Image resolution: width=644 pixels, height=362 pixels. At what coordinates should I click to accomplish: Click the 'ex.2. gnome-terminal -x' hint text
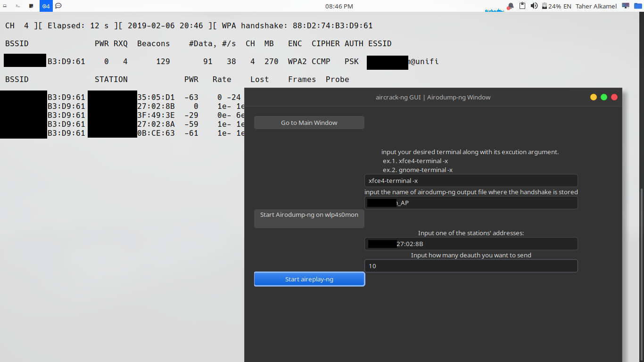418,170
